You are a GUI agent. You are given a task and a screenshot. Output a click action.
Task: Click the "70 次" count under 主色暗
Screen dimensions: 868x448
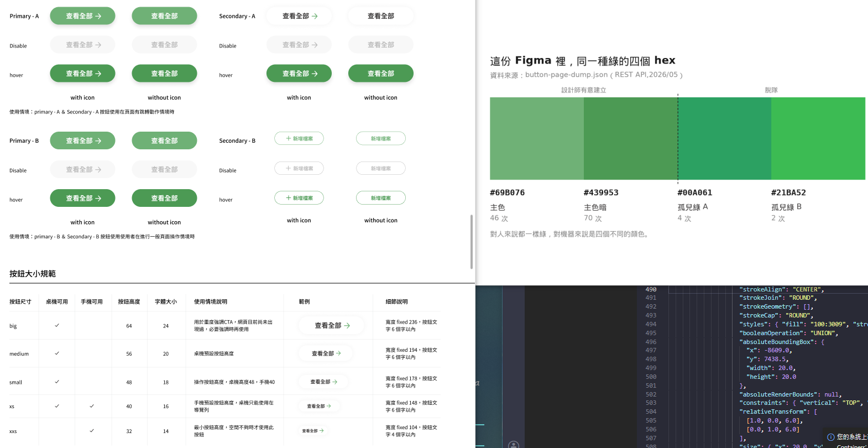coord(593,218)
